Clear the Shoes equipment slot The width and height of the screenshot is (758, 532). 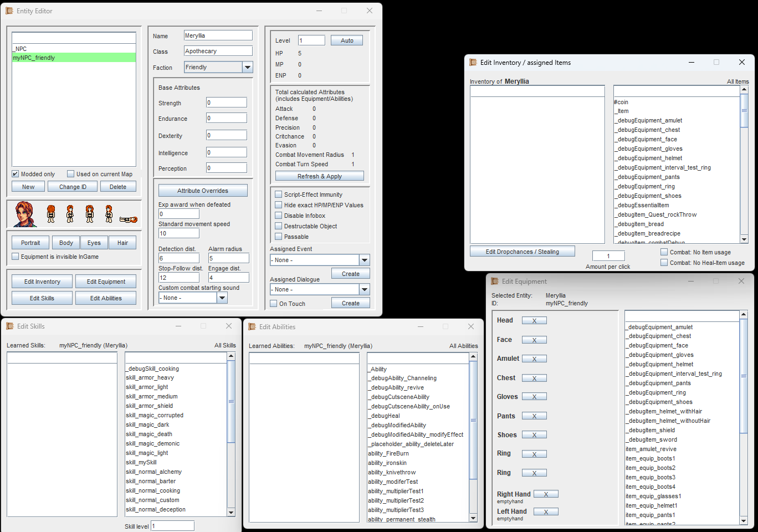tap(534, 435)
